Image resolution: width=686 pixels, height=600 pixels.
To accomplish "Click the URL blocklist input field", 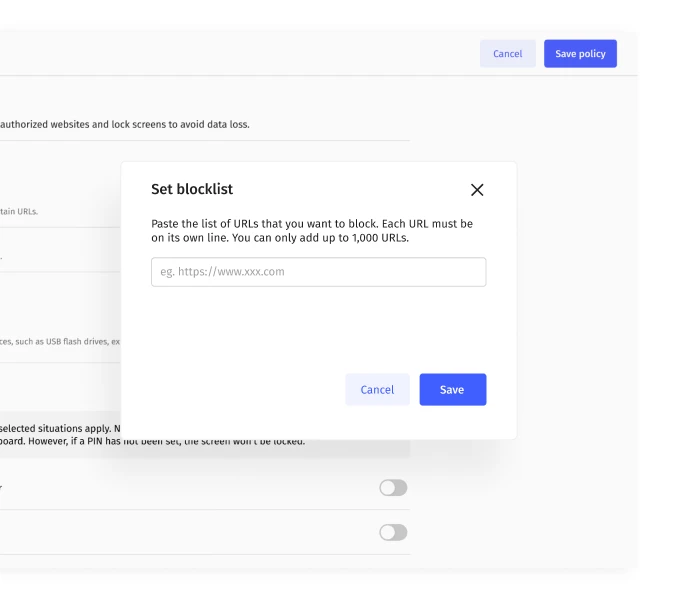I will coord(318,272).
